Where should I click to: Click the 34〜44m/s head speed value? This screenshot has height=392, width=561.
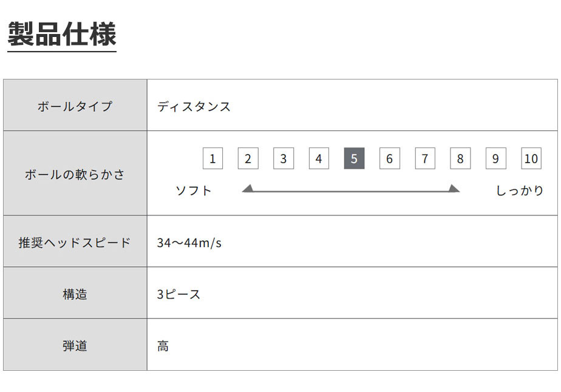[x=189, y=243]
